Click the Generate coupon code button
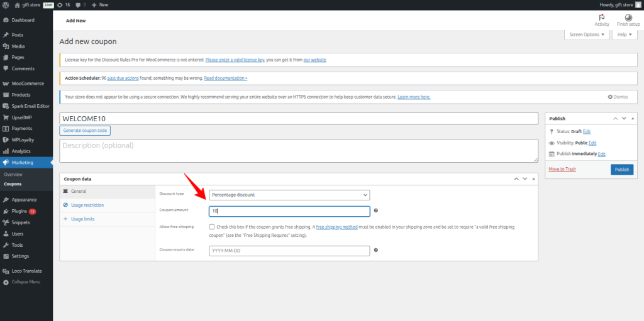The height and width of the screenshot is (321, 644). pos(85,131)
